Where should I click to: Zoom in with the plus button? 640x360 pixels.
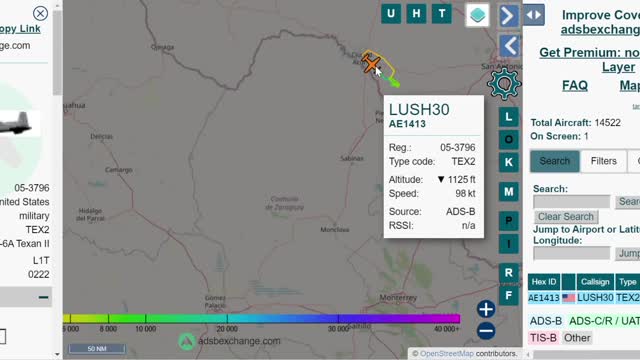(486, 309)
